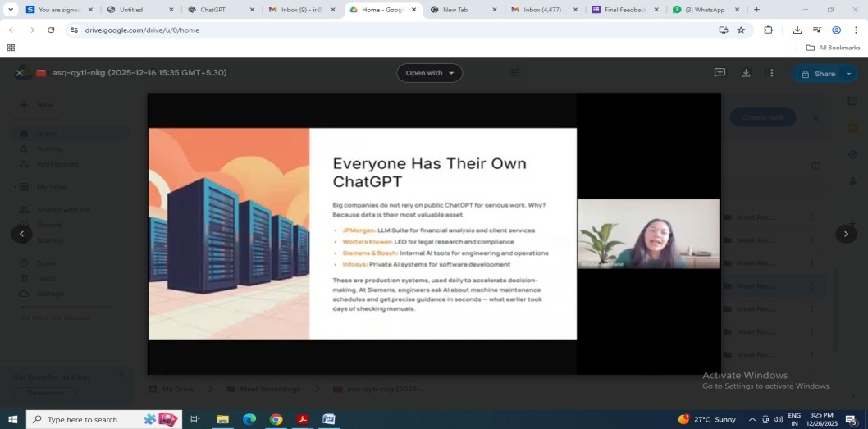The image size is (868, 429).
Task: Go to the next file with right arrow
Action: 846,234
